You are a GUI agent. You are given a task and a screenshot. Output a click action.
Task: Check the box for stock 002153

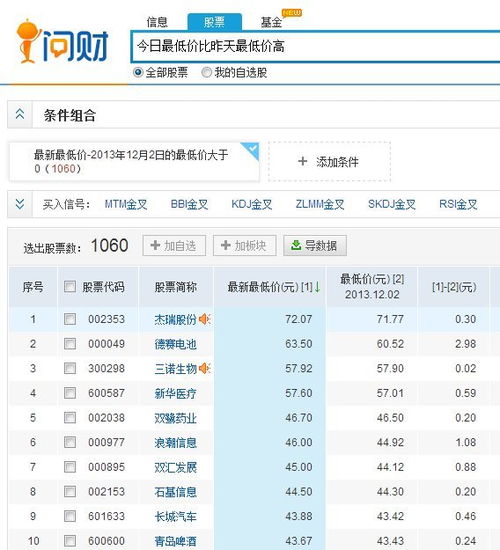click(70, 491)
